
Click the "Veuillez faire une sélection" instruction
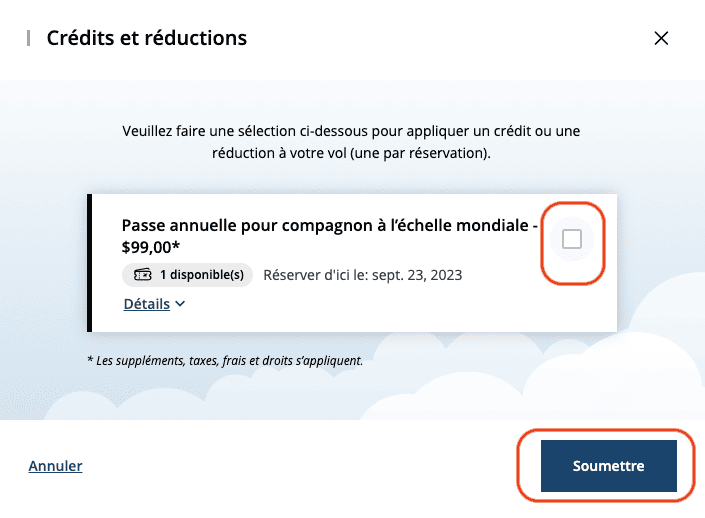click(x=350, y=131)
